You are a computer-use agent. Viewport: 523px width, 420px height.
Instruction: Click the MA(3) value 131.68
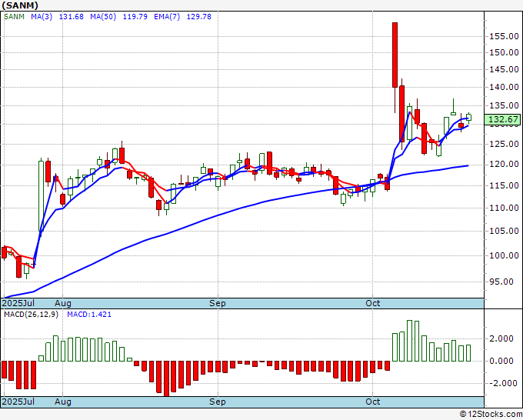point(71,17)
